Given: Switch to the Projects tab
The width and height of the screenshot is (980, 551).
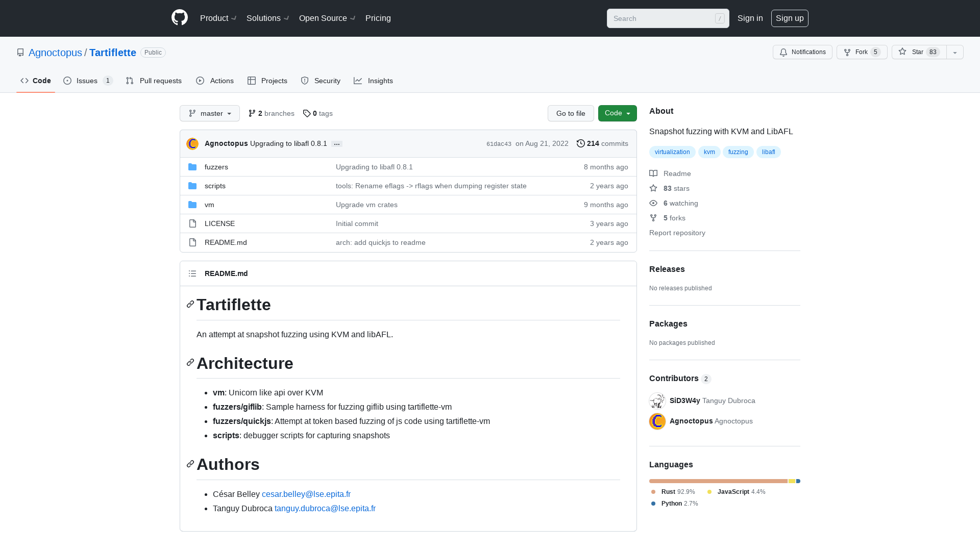Looking at the screenshot, I should pyautogui.click(x=267, y=81).
